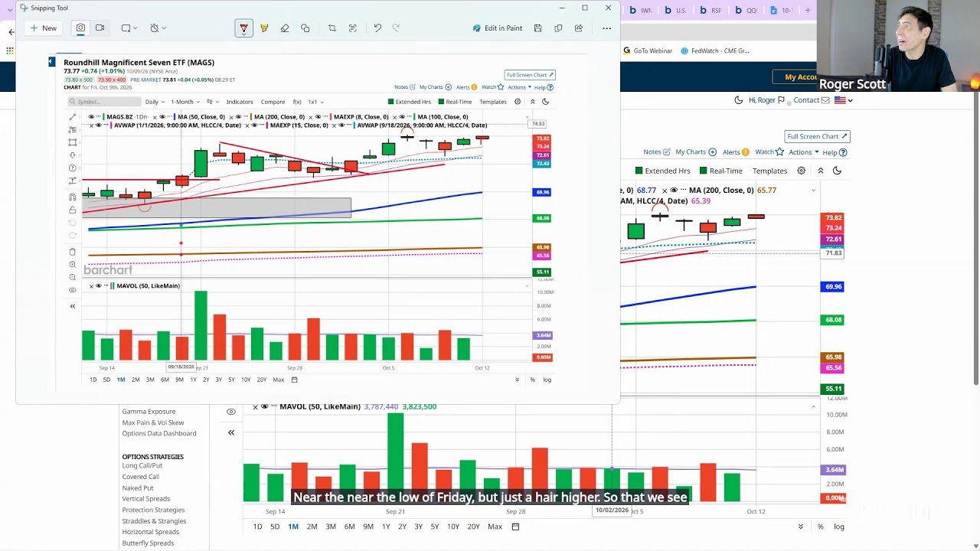Select the Max range below the browser chart

pos(495,527)
